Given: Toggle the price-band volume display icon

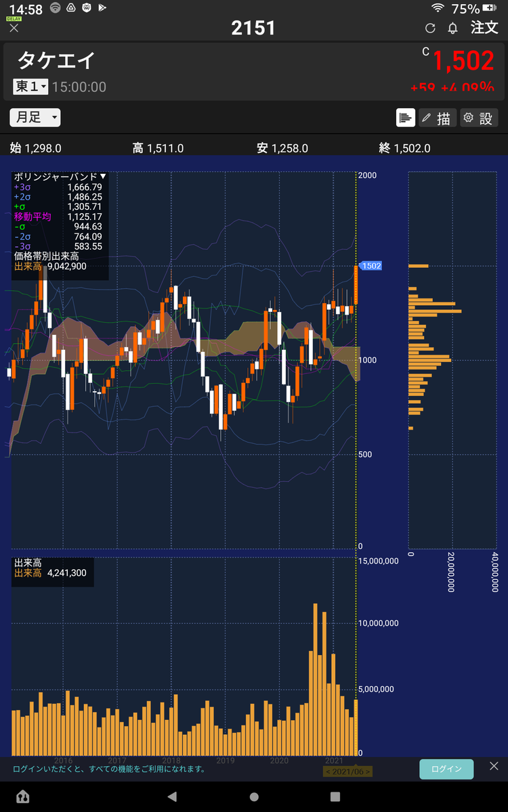Looking at the screenshot, I should click(406, 118).
